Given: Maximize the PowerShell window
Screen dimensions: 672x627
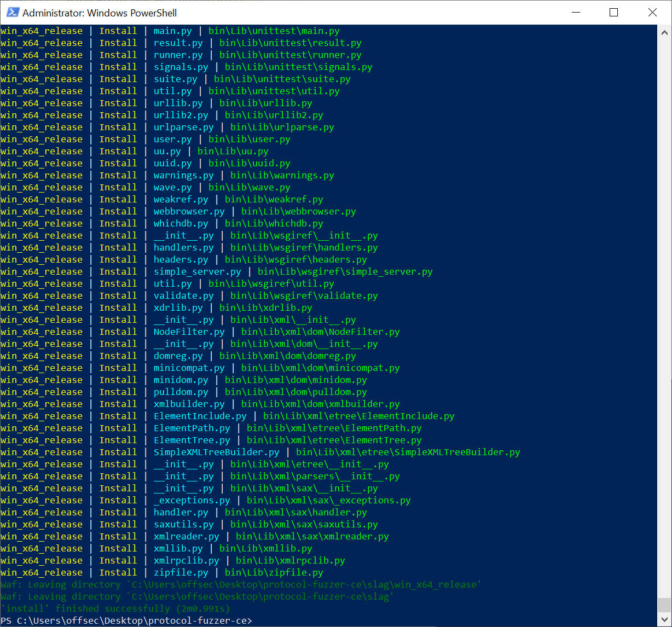Looking at the screenshot, I should tap(613, 13).
